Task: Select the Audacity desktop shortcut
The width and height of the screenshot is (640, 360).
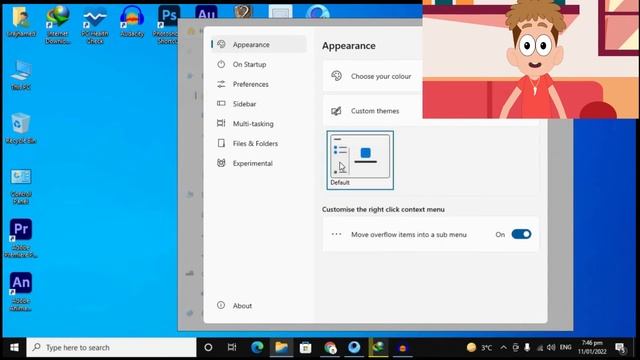Action: click(132, 22)
